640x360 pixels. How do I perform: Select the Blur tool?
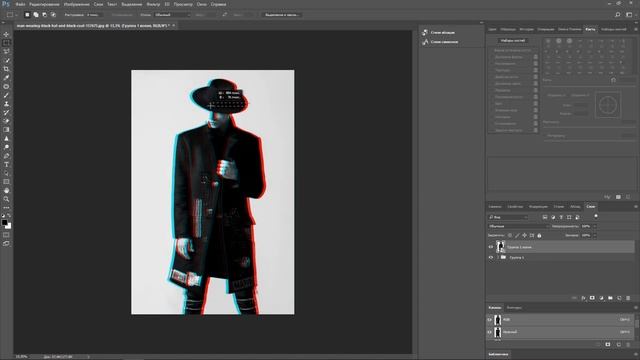click(x=6, y=138)
